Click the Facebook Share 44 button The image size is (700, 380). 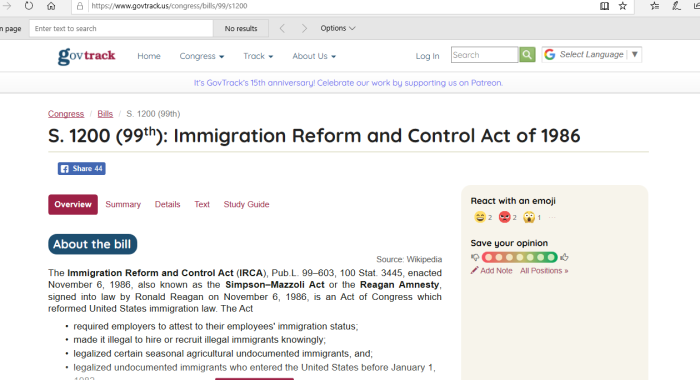click(x=82, y=168)
